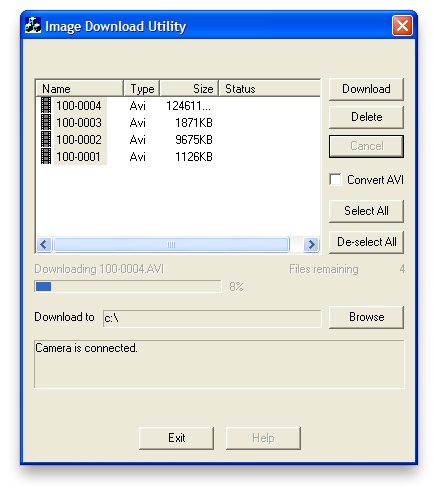Click the Exit button
Screen dimensions: 438x495
point(176,438)
